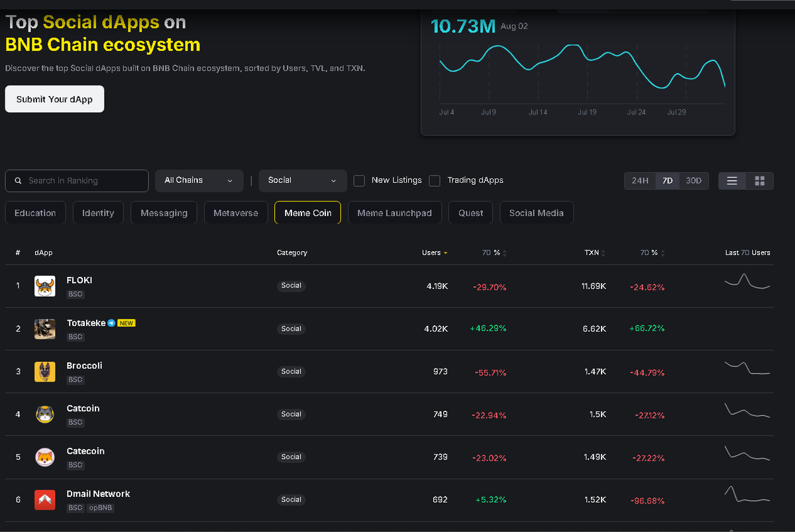Open the Dmail Network red logo
Image resolution: width=795 pixels, height=532 pixels.
(x=45, y=500)
